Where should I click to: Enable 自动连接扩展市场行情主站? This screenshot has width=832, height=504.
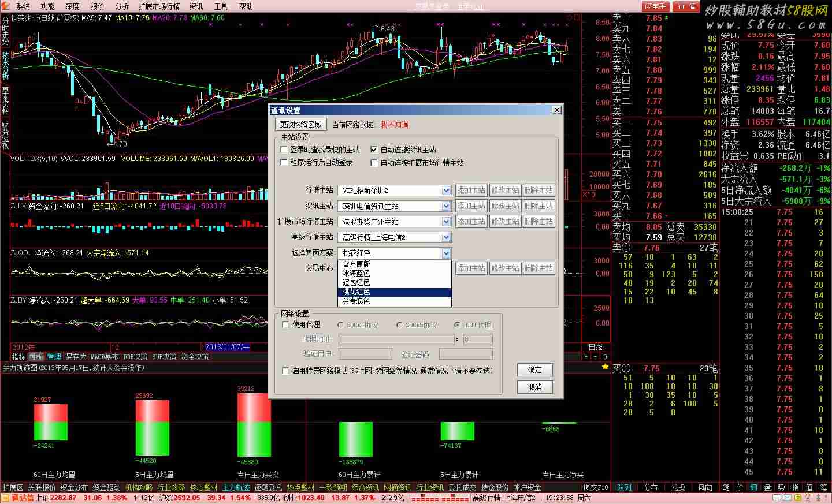(x=374, y=163)
